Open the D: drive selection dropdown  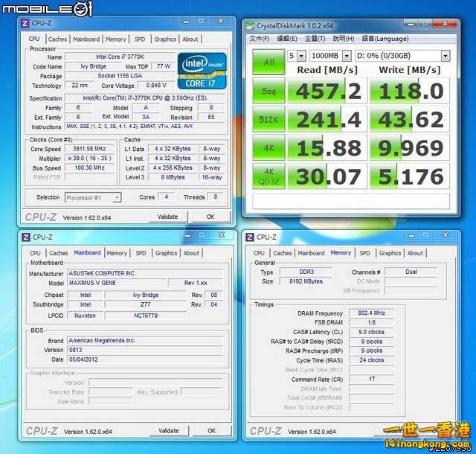[x=402, y=56]
